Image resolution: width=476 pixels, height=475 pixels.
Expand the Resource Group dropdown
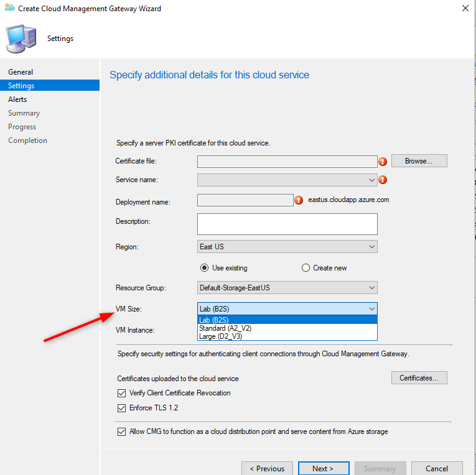point(287,288)
